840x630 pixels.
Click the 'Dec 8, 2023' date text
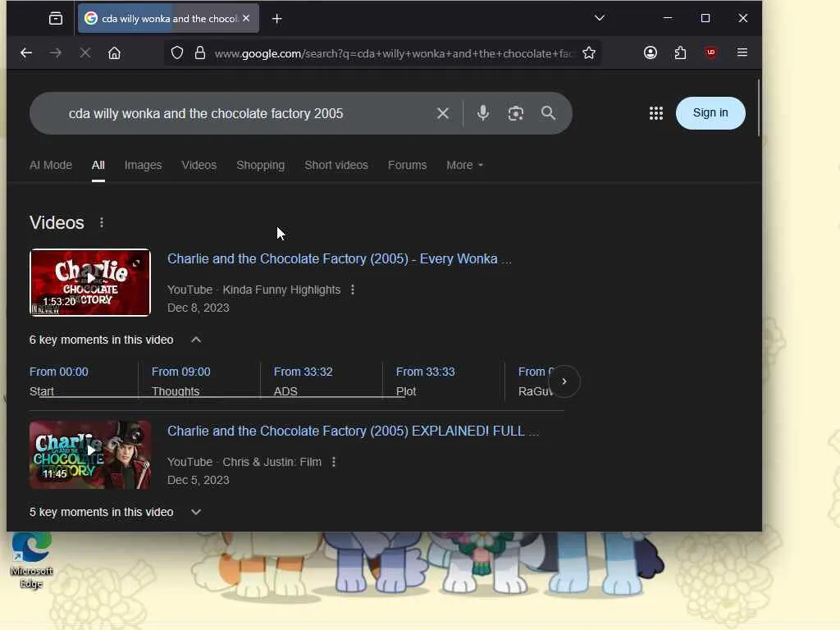click(199, 308)
